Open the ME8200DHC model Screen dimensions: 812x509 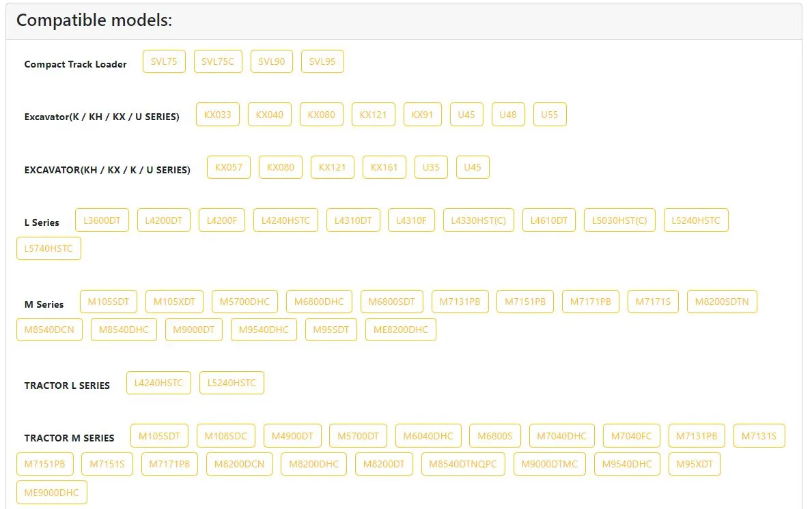pos(401,330)
